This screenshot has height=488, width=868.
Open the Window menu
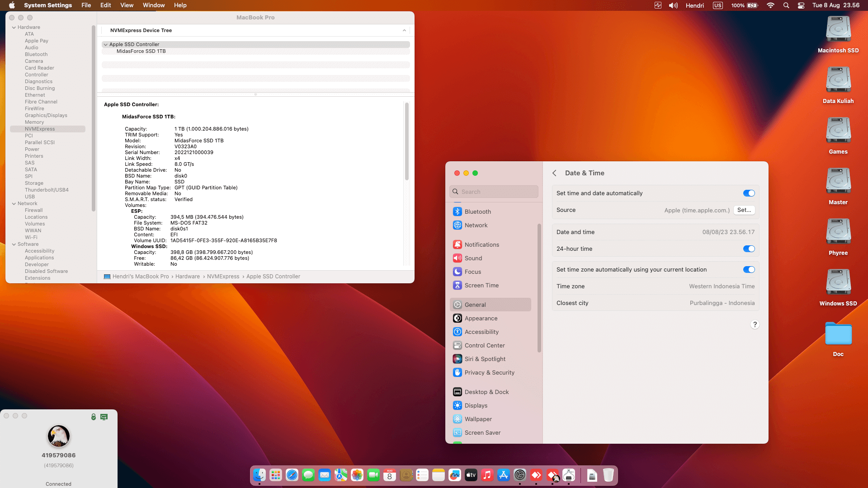pyautogui.click(x=154, y=5)
